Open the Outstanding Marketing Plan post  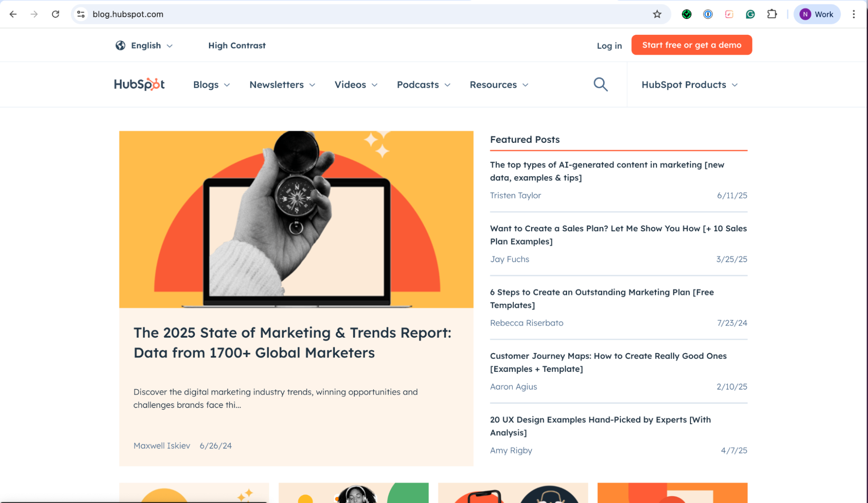tap(602, 299)
